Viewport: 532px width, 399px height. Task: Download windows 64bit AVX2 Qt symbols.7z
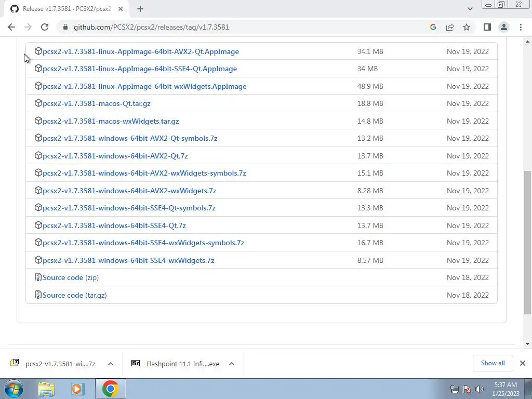point(130,138)
